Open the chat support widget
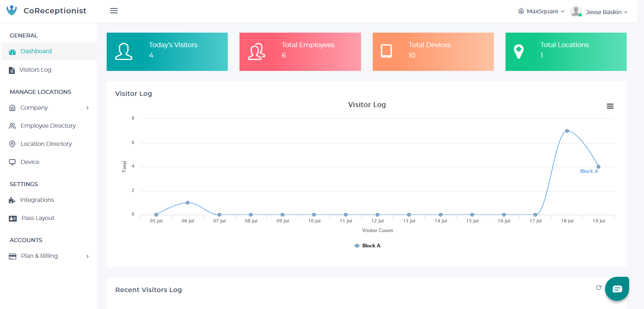644x309 pixels. click(x=617, y=289)
